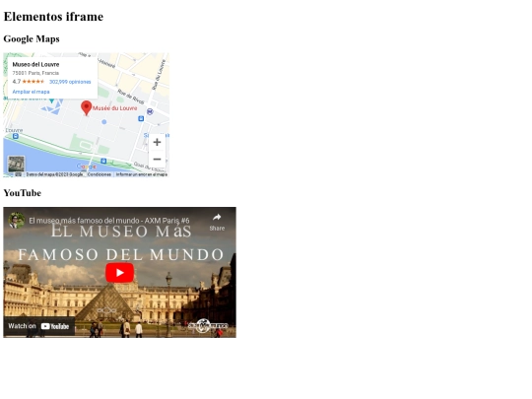Click the Watch on YouTube button

(39, 326)
